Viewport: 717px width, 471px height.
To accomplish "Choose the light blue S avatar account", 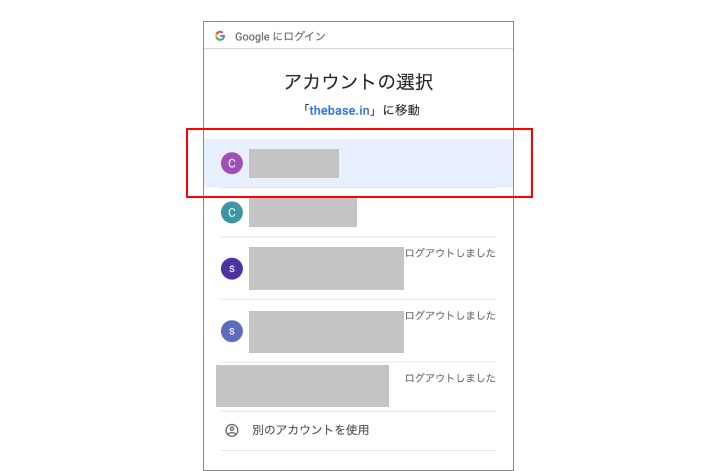I will click(232, 331).
